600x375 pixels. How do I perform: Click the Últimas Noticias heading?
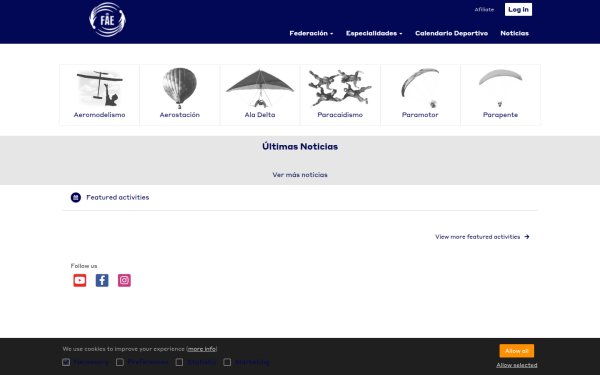point(300,147)
